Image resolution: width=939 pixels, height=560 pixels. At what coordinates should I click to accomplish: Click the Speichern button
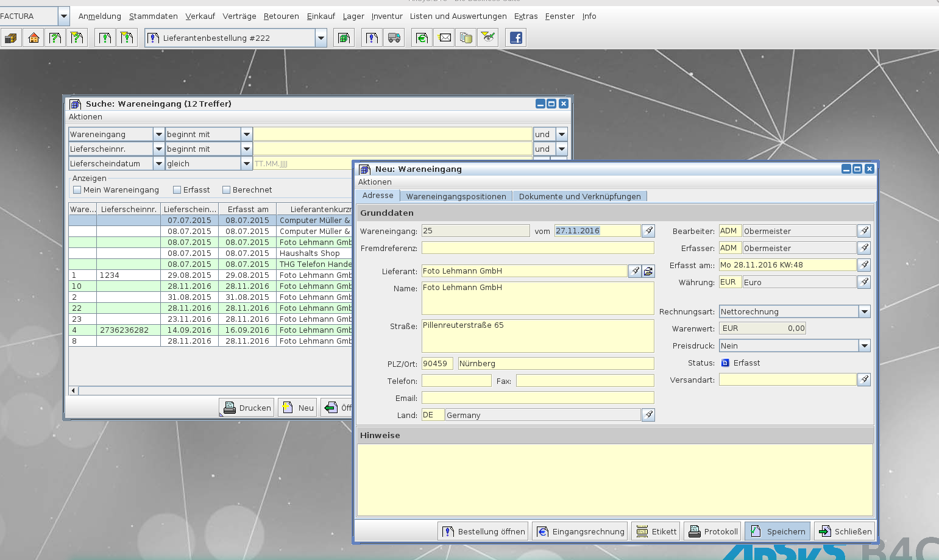click(x=778, y=531)
